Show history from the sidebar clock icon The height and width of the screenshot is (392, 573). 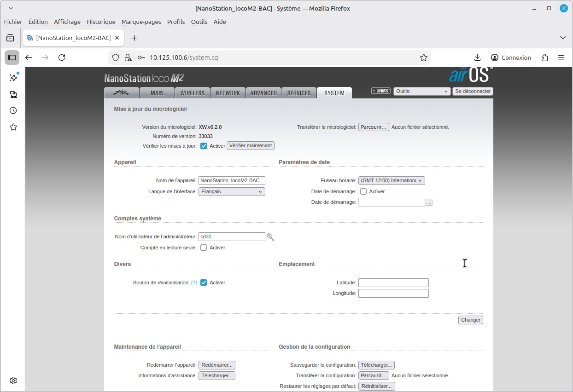[x=13, y=110]
